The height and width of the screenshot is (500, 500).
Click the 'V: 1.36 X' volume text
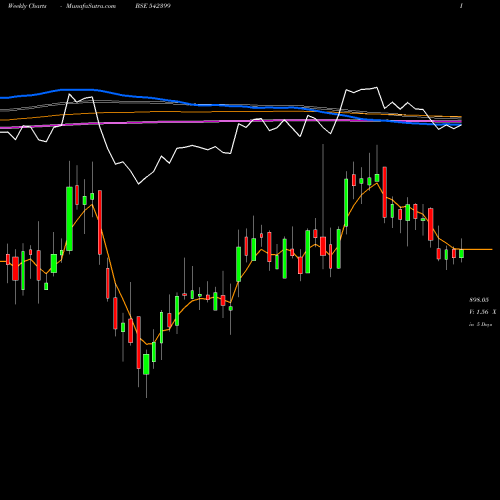coord(483,312)
